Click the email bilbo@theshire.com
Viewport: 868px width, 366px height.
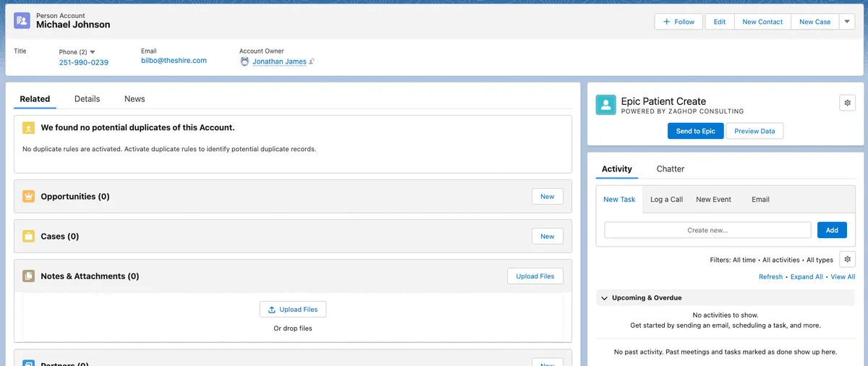coord(174,61)
